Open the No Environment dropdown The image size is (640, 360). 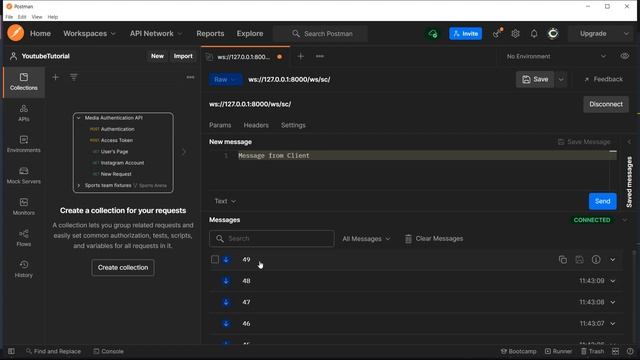[556, 56]
